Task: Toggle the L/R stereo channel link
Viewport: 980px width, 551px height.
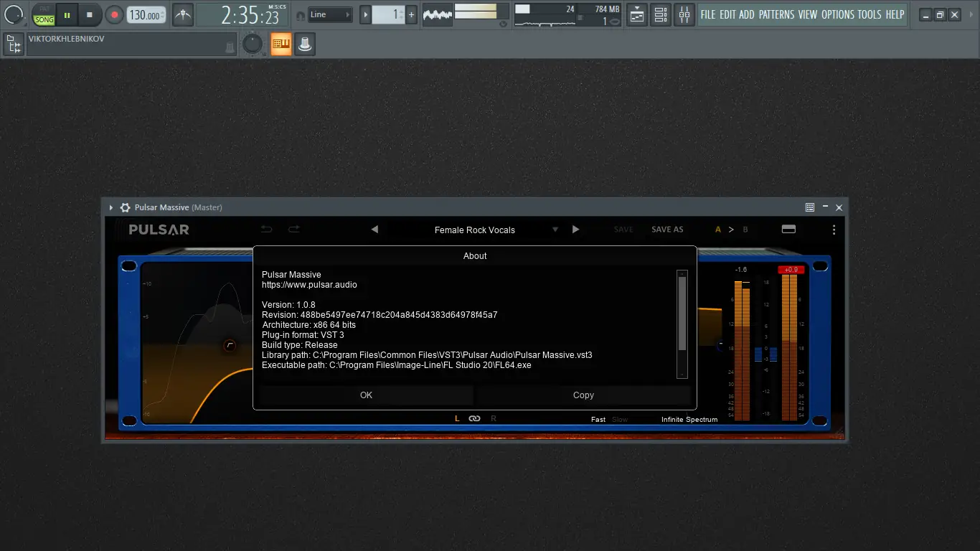Action: pyautogui.click(x=474, y=418)
